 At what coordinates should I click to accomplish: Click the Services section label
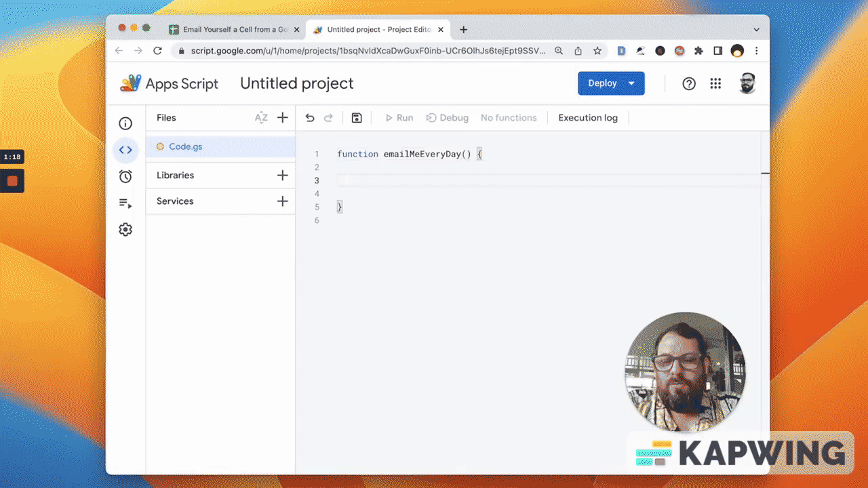[x=175, y=201]
